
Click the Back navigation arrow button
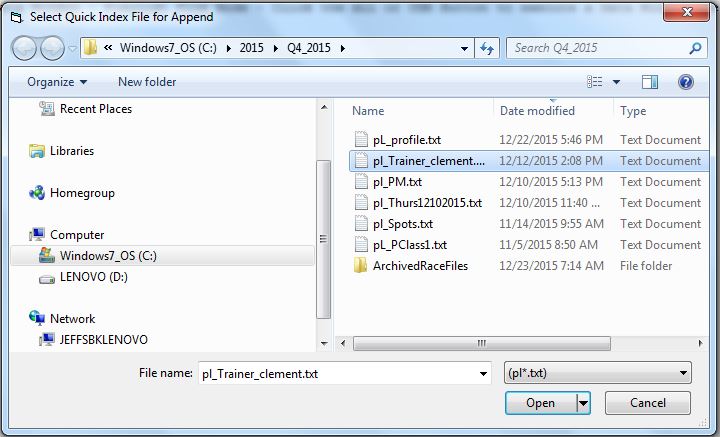click(x=25, y=48)
